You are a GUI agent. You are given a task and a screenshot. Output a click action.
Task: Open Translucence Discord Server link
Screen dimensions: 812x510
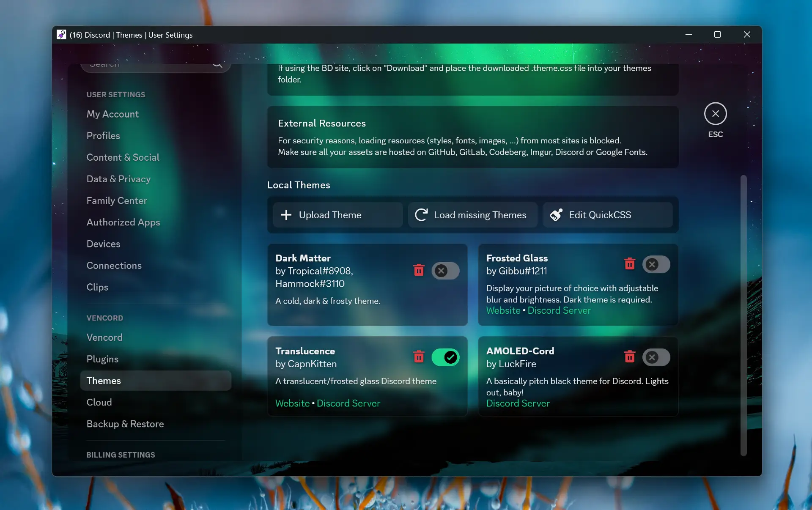pos(348,403)
